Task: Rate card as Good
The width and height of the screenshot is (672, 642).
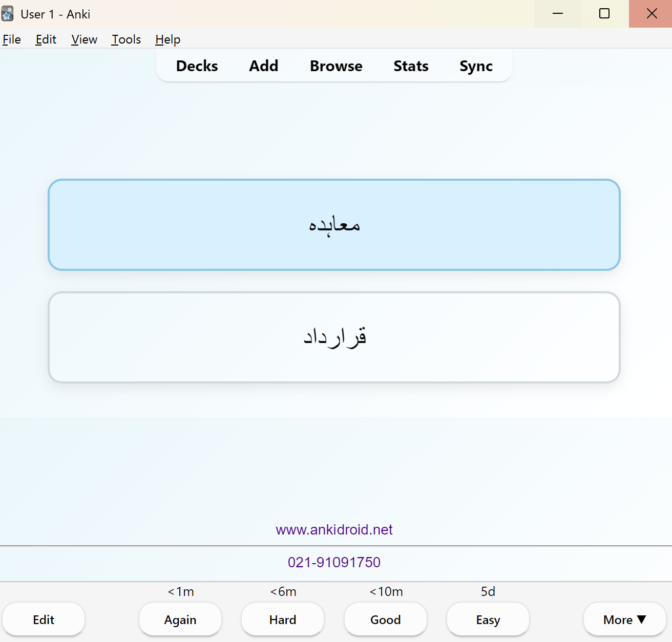Action: (x=386, y=619)
